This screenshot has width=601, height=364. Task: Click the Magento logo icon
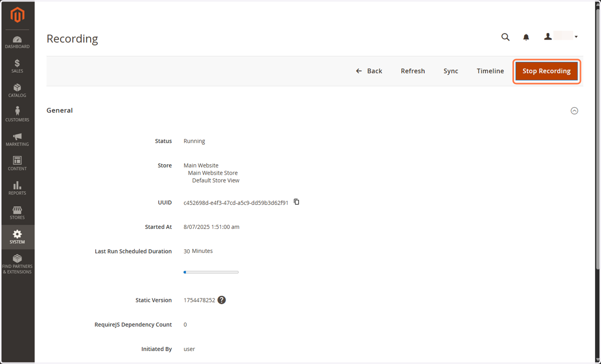(18, 15)
